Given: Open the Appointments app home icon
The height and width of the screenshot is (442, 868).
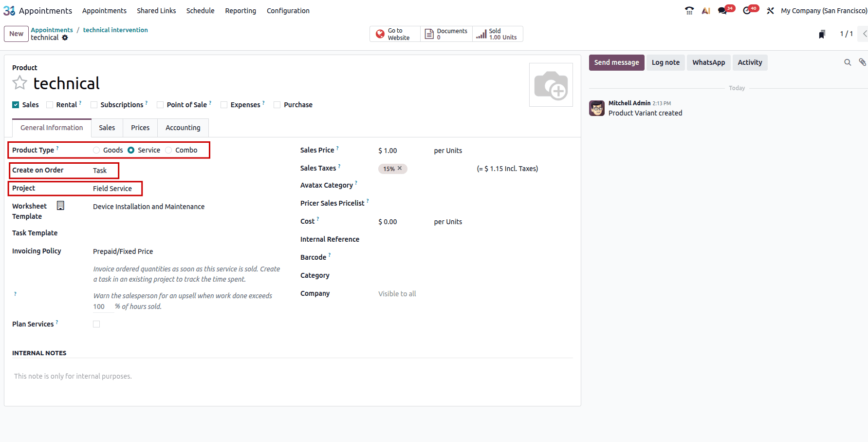Looking at the screenshot, I should pyautogui.click(x=9, y=11).
